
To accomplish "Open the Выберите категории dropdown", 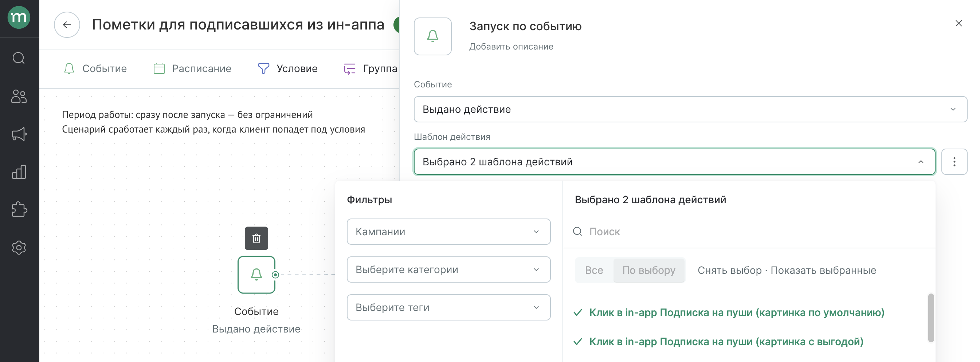I will 448,269.
